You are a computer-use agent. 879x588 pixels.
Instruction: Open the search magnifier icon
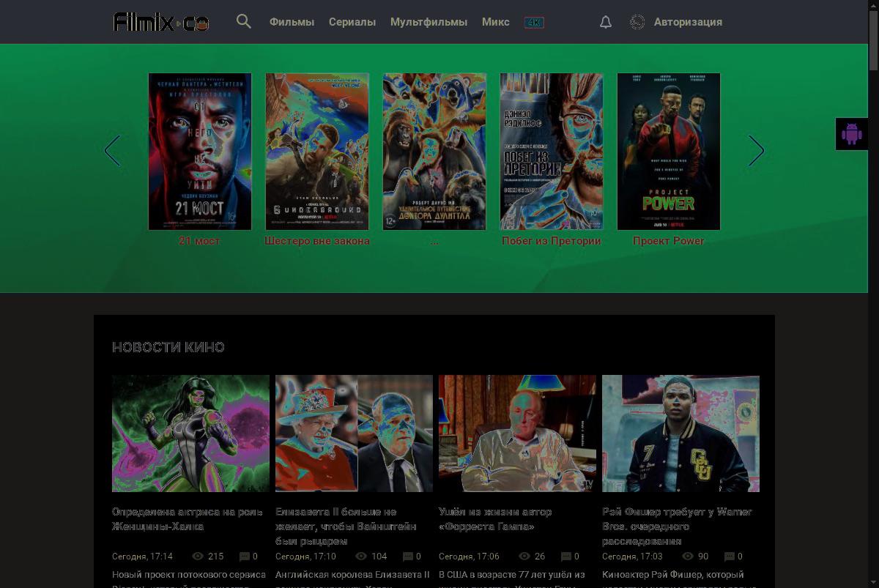pos(244,21)
